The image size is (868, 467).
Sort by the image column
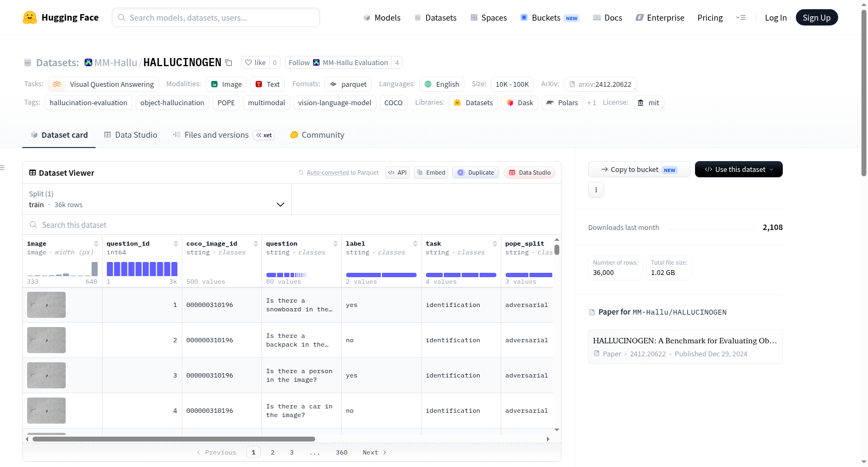pyautogui.click(x=96, y=244)
